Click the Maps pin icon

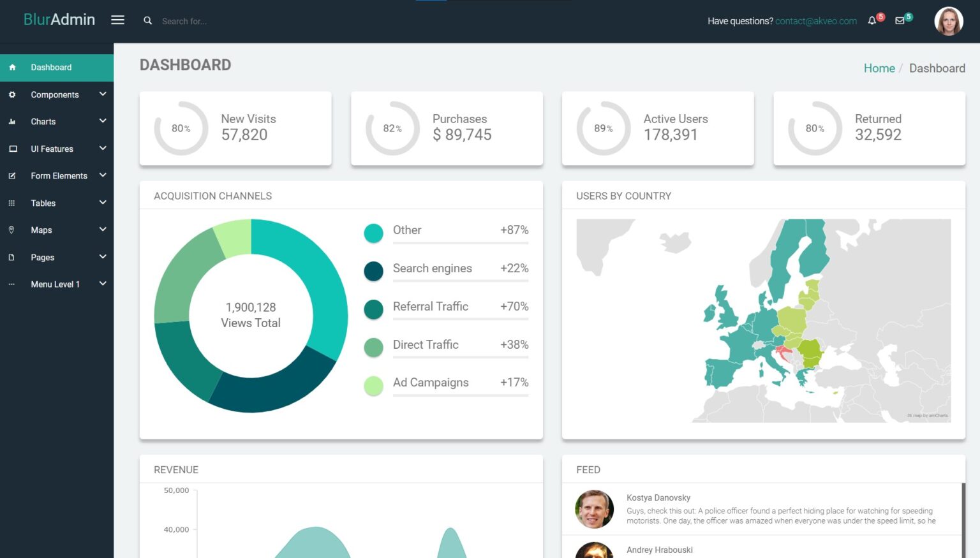(x=13, y=230)
